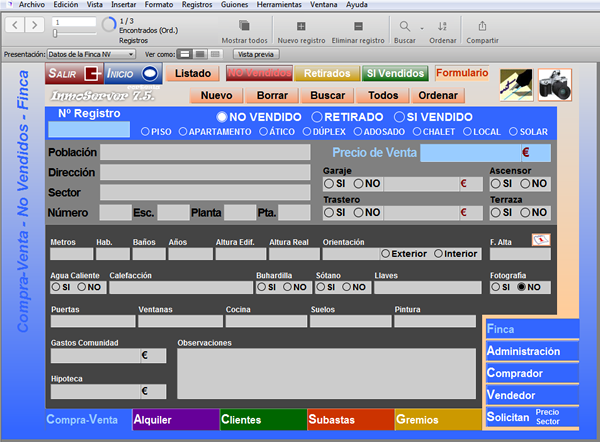
Task: Click the Buscar magnifier icon
Action: (404, 26)
